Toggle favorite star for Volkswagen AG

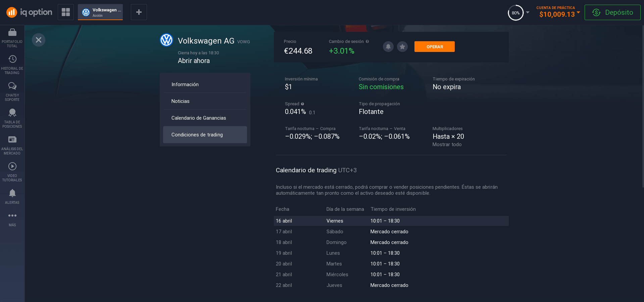point(402,47)
